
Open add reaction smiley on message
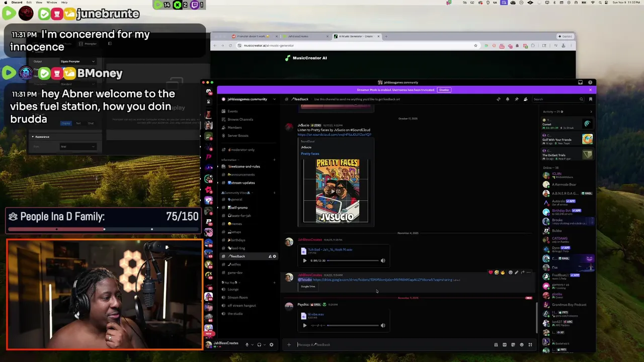[x=510, y=273]
